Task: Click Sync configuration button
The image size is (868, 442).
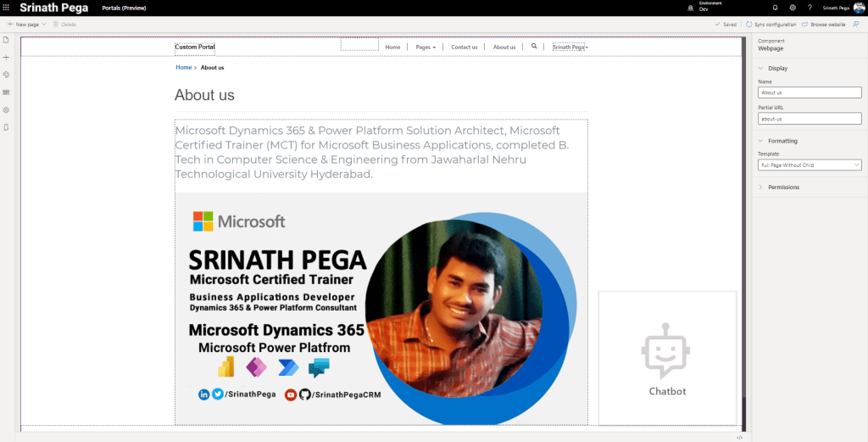Action: coord(771,25)
